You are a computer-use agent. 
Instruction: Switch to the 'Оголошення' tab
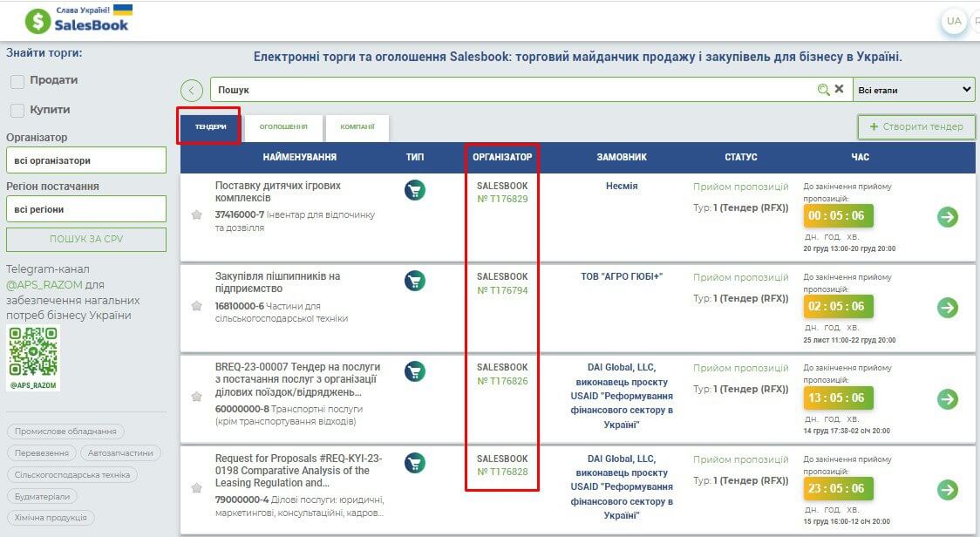(283, 127)
